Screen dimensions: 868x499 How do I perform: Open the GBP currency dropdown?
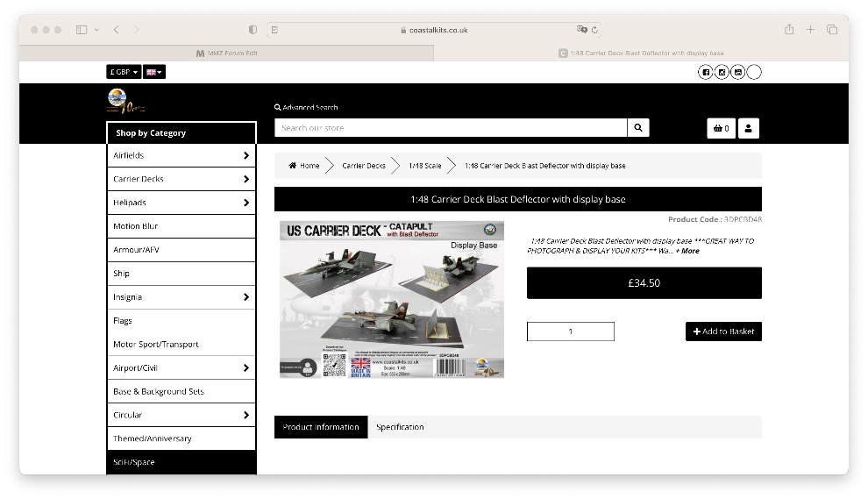(124, 72)
